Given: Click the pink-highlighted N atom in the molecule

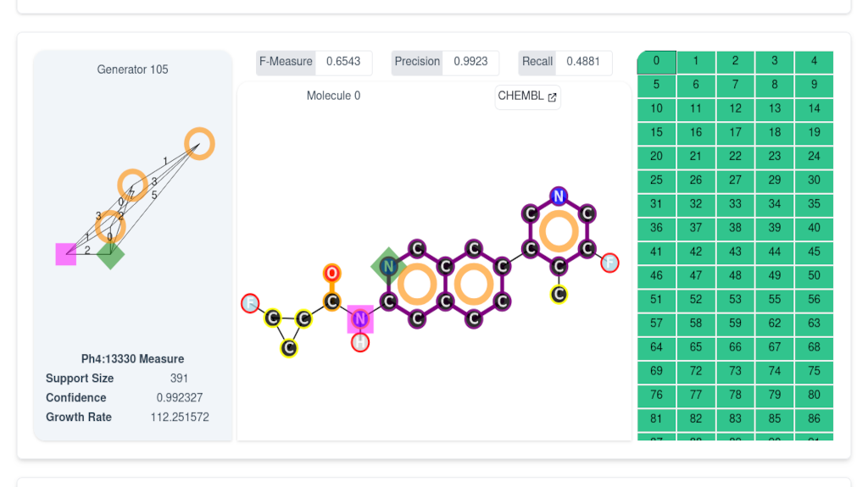Looking at the screenshot, I should tap(360, 319).
